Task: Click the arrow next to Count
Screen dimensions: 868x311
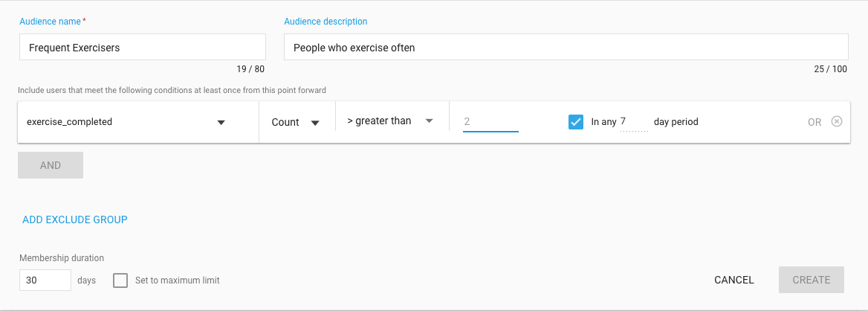Action: (315, 123)
